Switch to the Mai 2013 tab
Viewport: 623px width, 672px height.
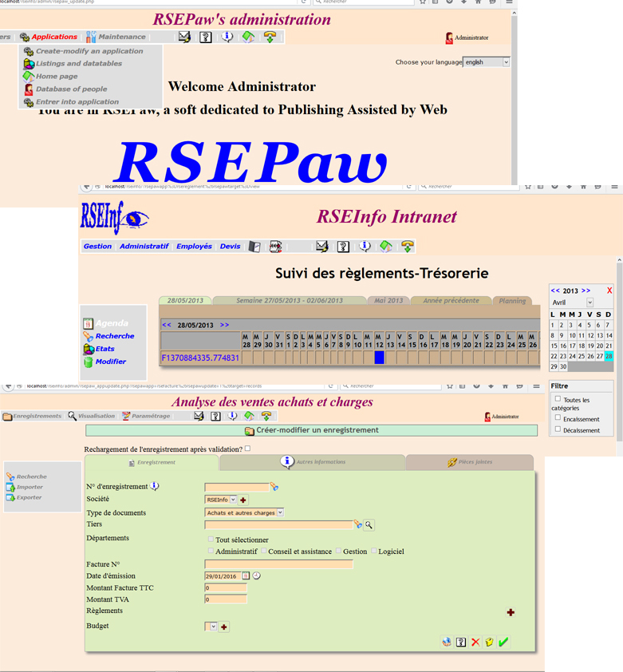point(388,300)
